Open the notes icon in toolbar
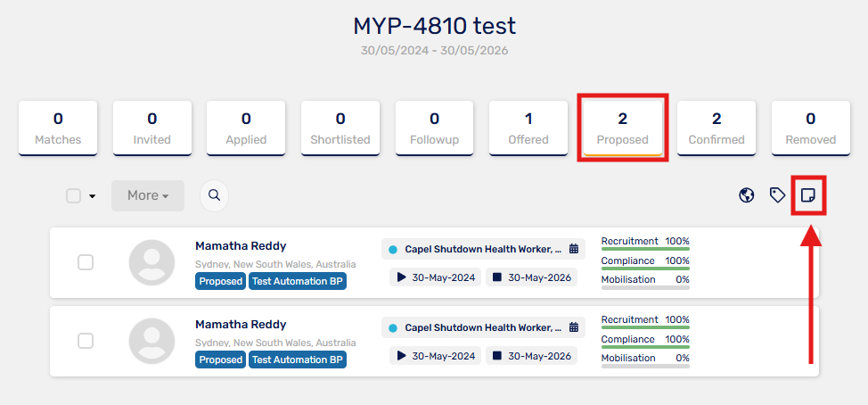 (x=808, y=195)
